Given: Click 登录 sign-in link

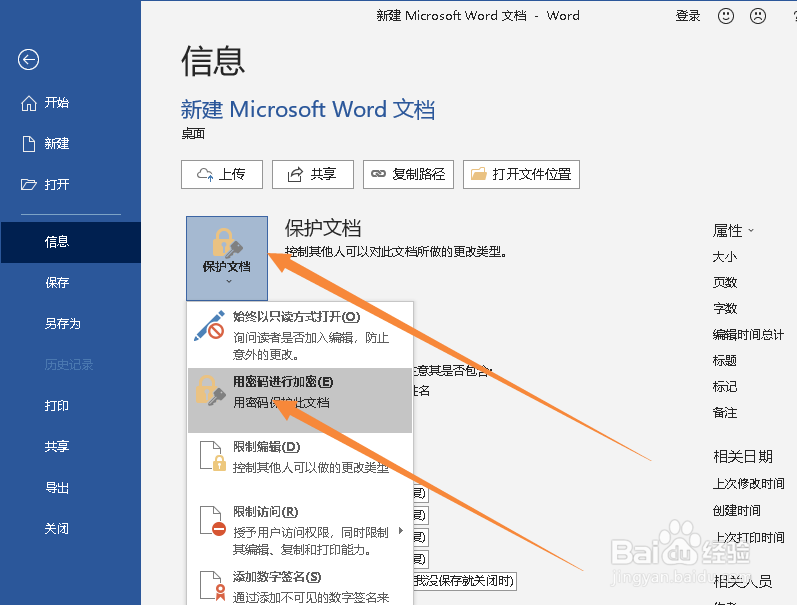Looking at the screenshot, I should click(x=688, y=16).
